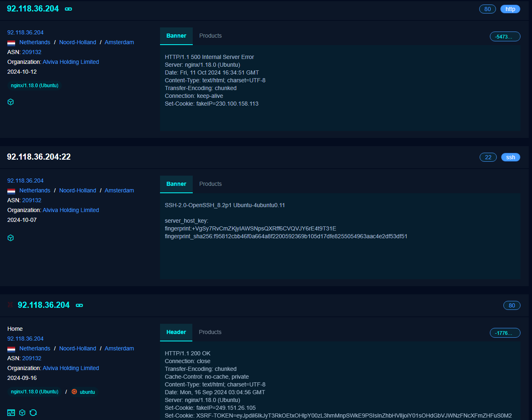This screenshot has height=420, width=532.
Task: Click the link icon beside the first 92.118.36.204 title
Action: [68, 9]
